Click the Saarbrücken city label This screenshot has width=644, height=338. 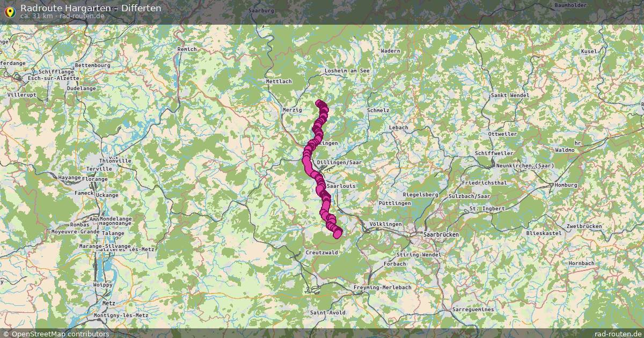(441, 235)
